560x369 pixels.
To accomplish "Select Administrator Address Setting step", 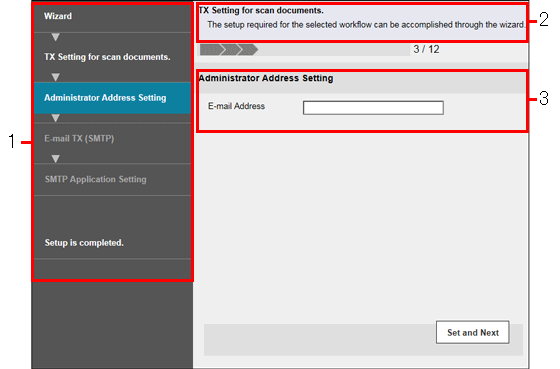I will (112, 98).
